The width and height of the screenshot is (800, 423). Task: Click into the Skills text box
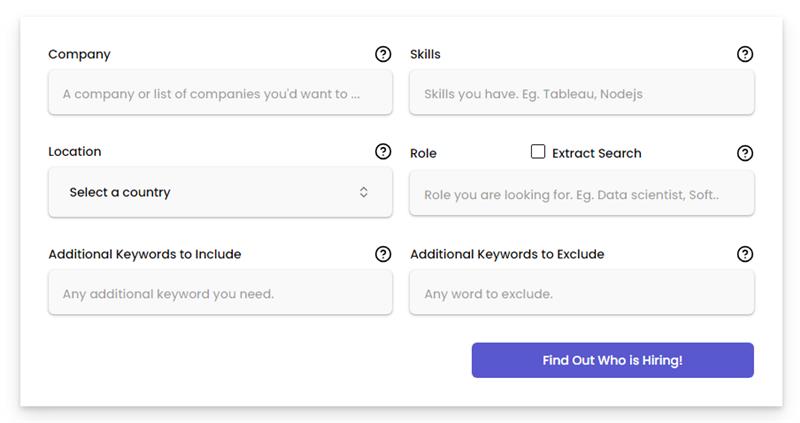582,94
